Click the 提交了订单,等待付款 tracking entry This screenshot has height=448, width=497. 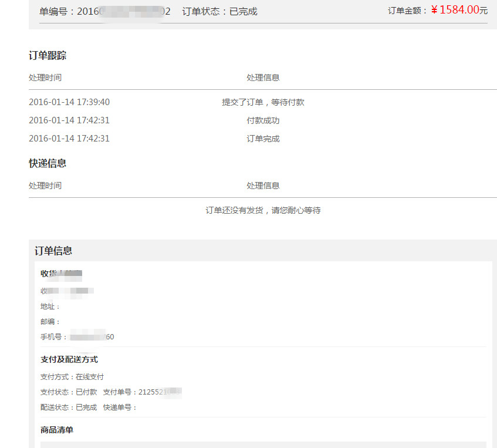pos(263,102)
